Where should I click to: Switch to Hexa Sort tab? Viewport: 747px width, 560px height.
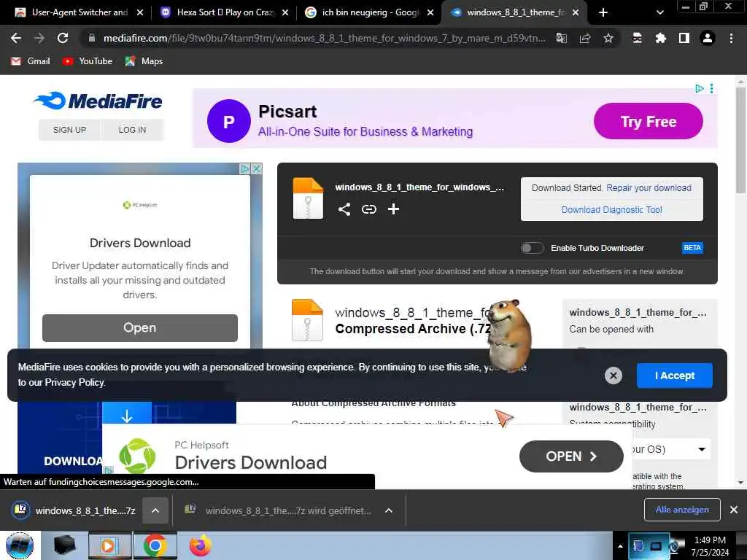(x=224, y=12)
